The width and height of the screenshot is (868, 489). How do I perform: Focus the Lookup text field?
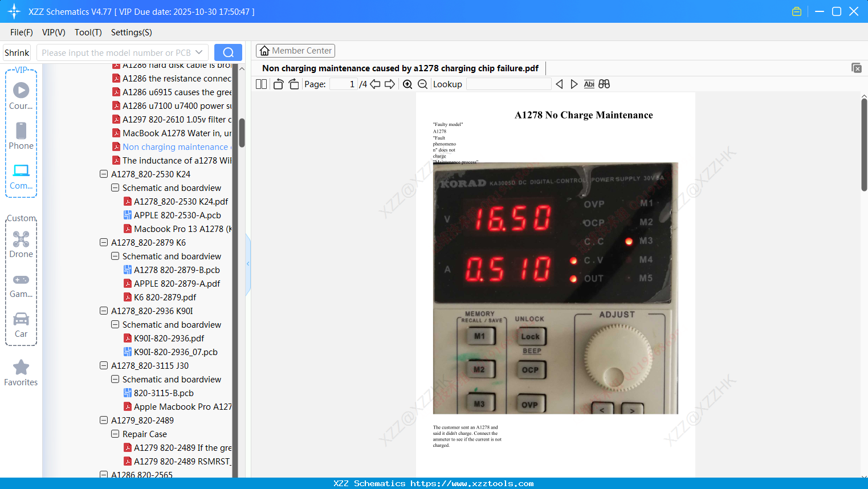[509, 84]
